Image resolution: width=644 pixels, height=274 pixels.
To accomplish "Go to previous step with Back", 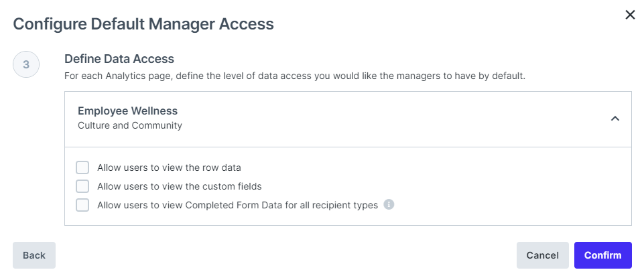I will [34, 255].
